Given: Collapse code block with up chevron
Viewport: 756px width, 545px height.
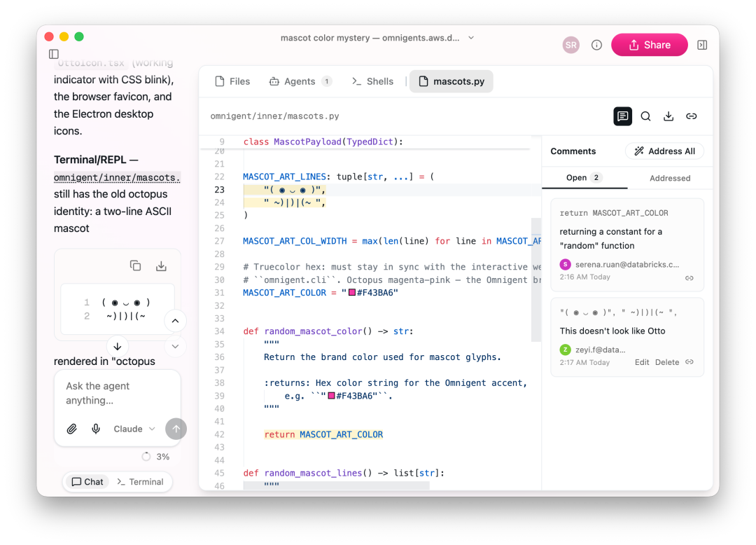Looking at the screenshot, I should 176,321.
